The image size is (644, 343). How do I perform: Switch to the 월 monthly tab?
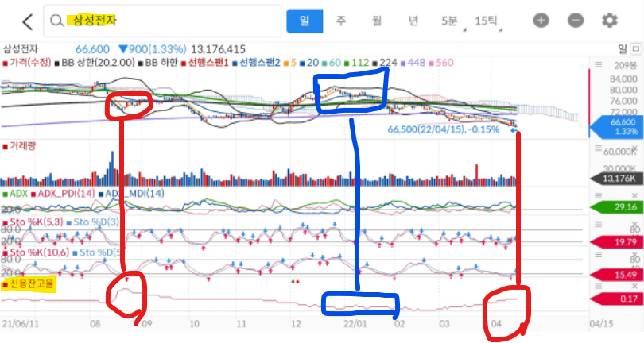pyautogui.click(x=377, y=21)
